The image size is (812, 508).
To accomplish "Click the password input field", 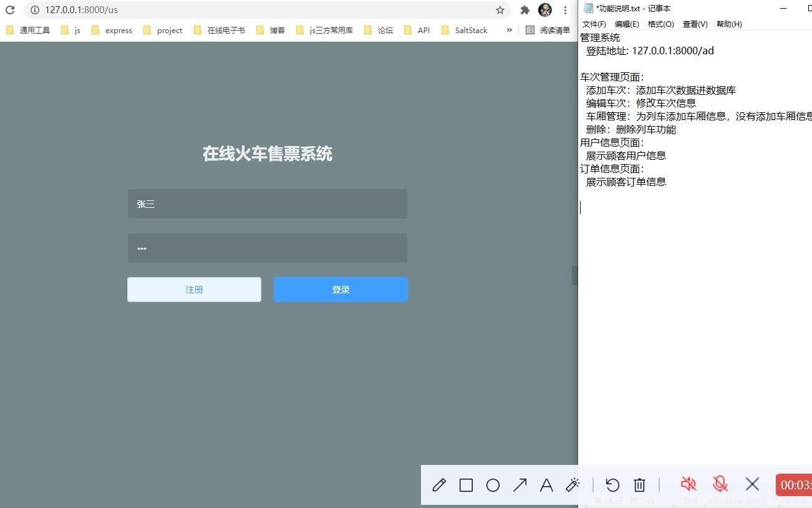I will [268, 248].
